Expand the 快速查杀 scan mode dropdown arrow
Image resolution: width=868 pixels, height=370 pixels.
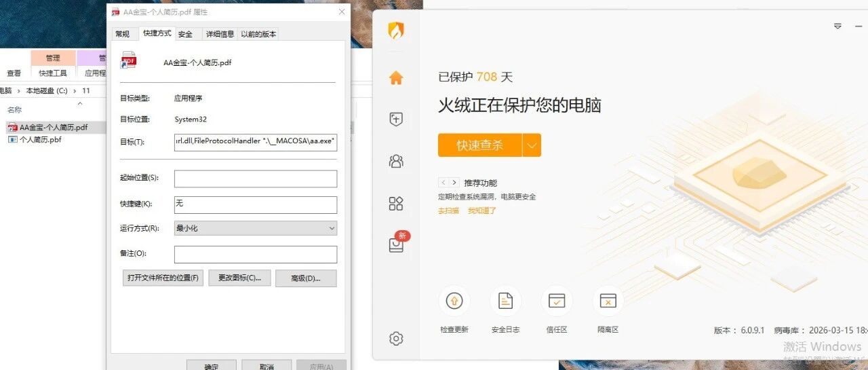tap(532, 145)
